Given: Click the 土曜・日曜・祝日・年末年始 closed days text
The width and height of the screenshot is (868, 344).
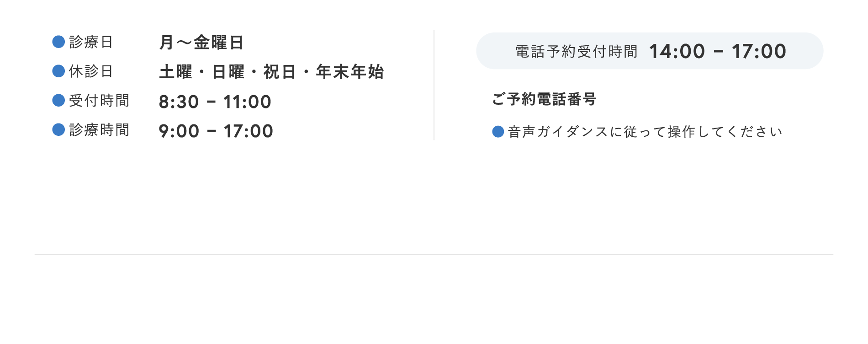Looking at the screenshot, I should point(271,72).
